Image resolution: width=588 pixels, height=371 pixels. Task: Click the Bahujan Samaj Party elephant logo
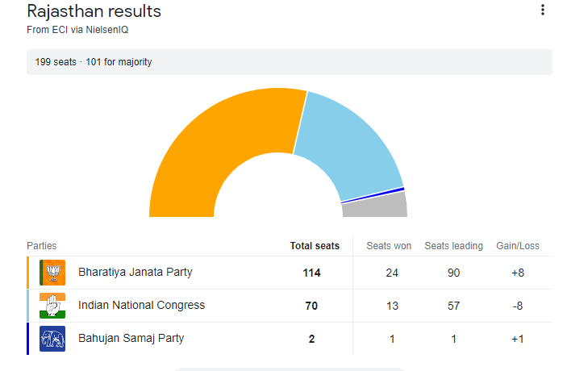(52, 339)
